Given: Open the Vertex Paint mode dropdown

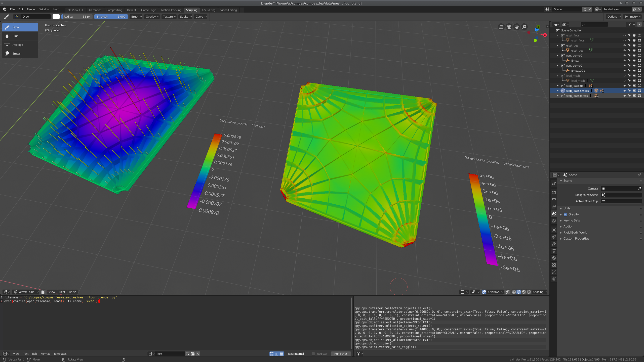Looking at the screenshot, I should coord(26,292).
